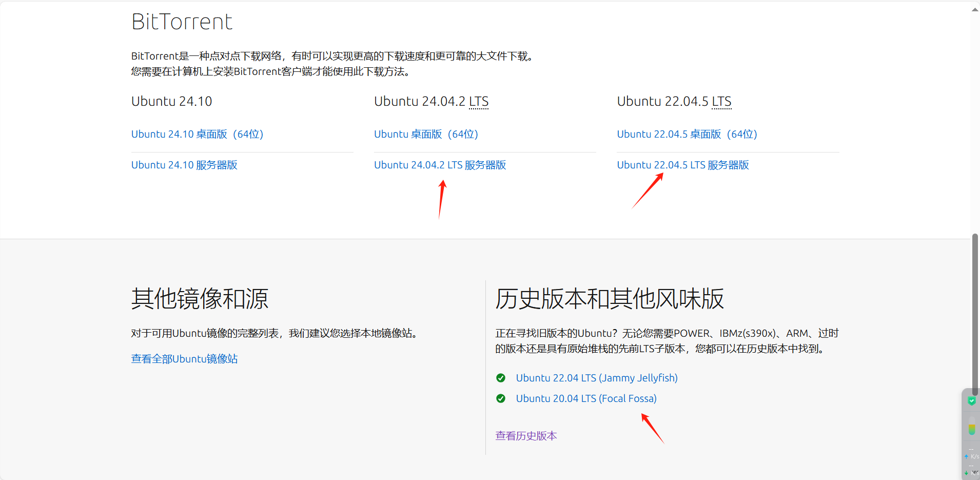
Task: Click the green shield icon in floating widget
Action: coord(972,401)
